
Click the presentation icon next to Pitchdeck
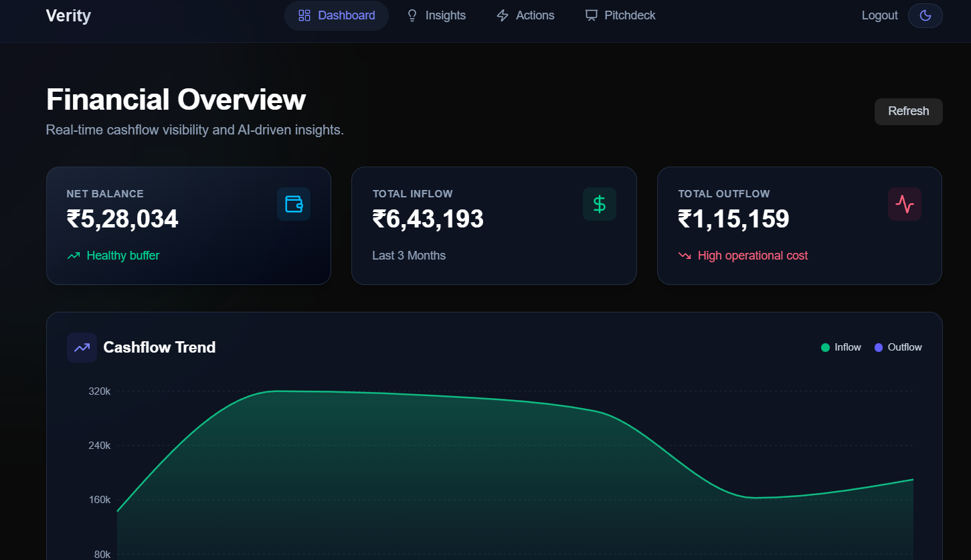[x=591, y=15]
